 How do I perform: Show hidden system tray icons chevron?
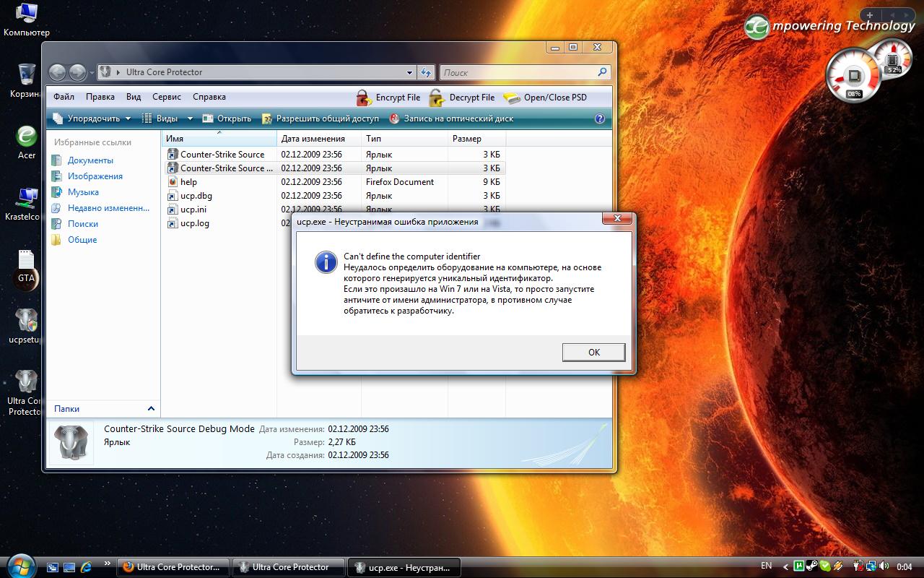[786, 566]
